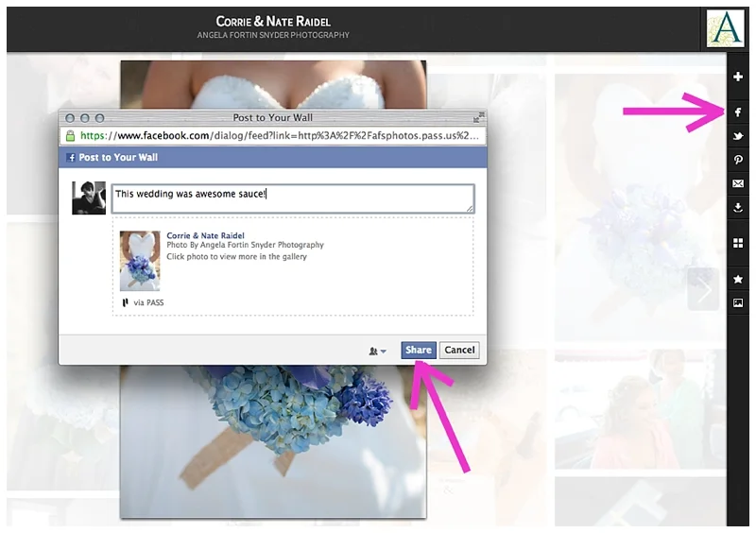Switch to grid view icon
This screenshot has height=533, width=756.
738,243
